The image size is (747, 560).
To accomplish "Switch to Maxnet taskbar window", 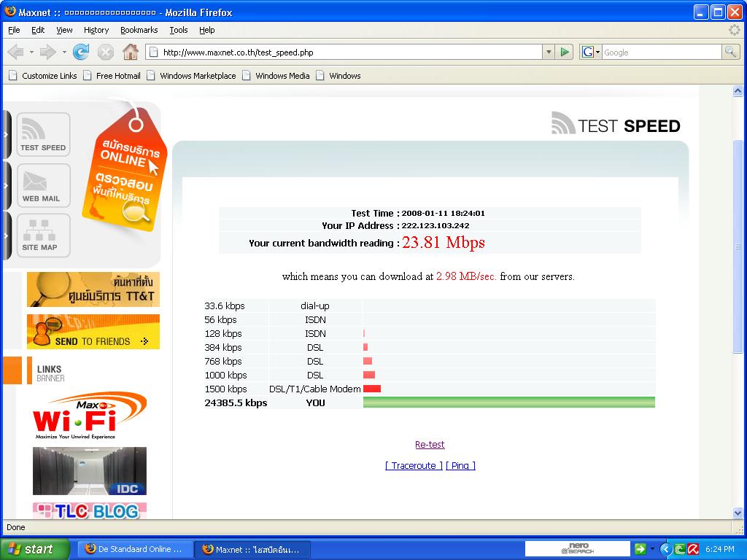I will (x=253, y=549).
